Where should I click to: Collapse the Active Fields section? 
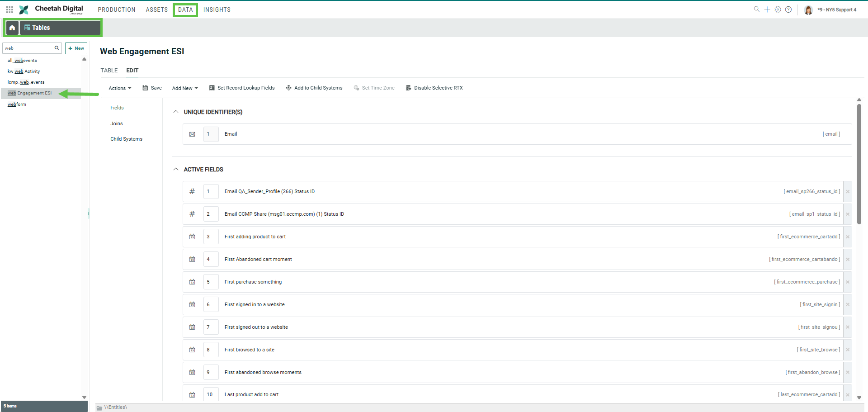[176, 170]
